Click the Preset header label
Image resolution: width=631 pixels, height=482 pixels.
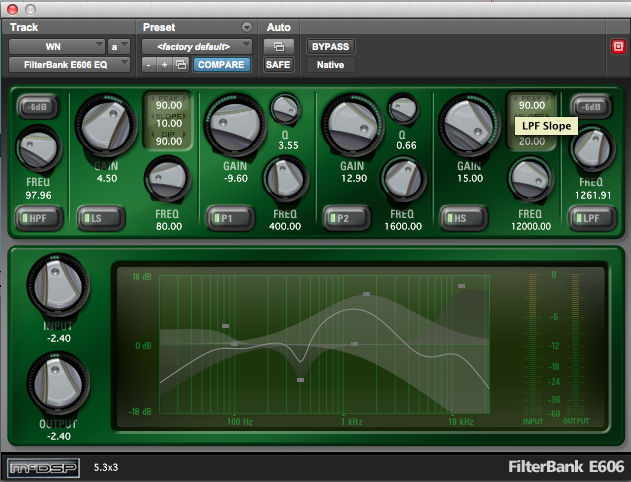[x=159, y=27]
